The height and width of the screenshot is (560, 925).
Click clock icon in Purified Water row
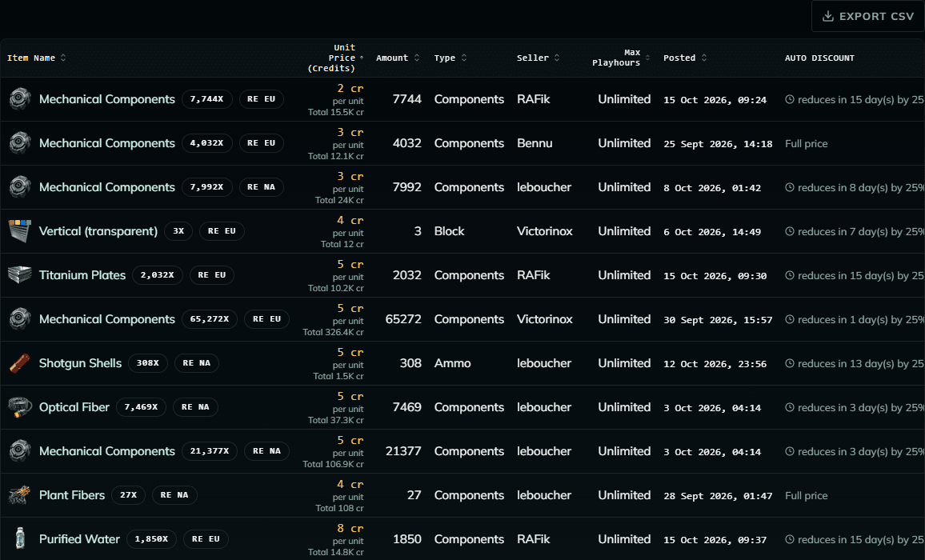789,539
